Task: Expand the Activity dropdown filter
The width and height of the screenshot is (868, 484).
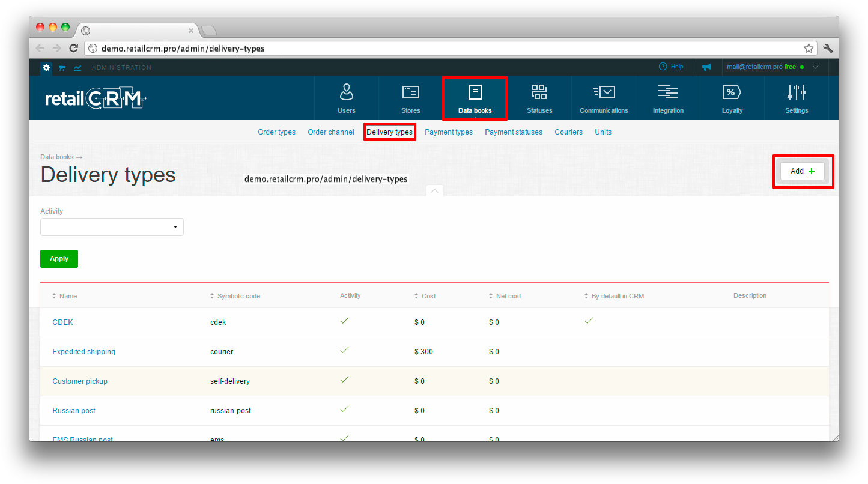Action: coord(112,227)
